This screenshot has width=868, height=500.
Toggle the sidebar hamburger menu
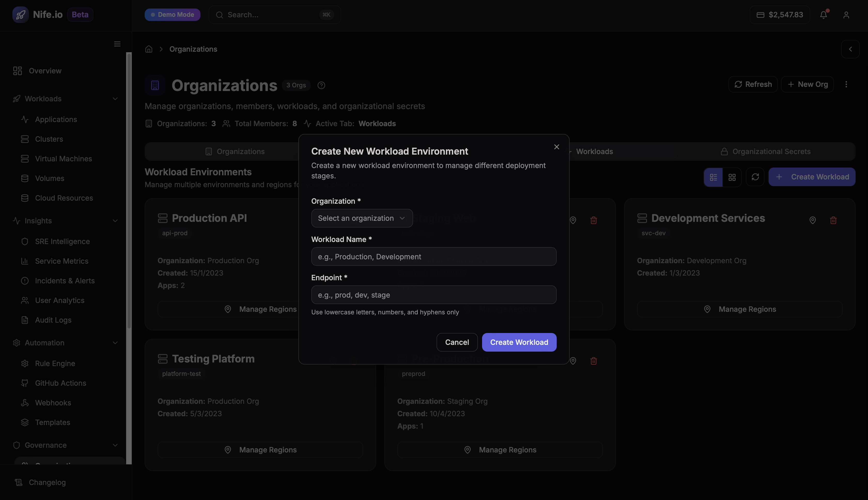[x=117, y=44]
